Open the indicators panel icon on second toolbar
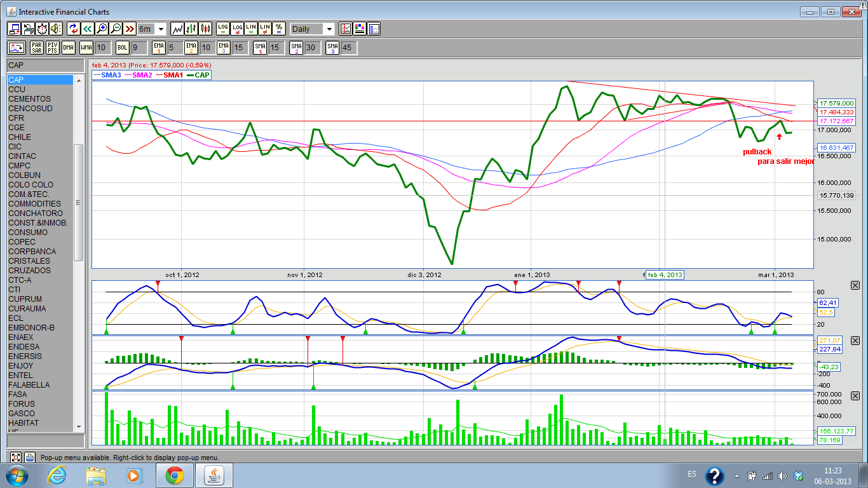This screenshot has height=488, width=868. coord(17,48)
